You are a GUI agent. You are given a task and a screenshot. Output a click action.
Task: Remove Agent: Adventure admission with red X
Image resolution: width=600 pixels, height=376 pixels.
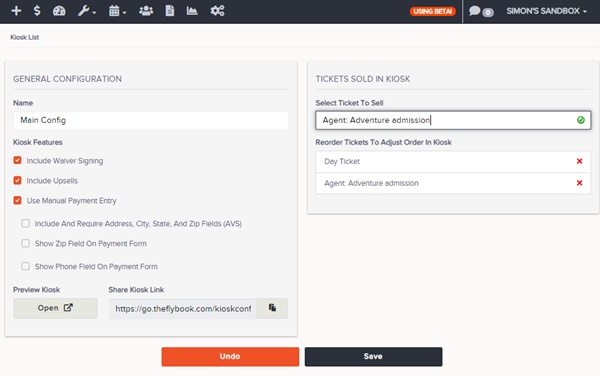[x=579, y=183]
